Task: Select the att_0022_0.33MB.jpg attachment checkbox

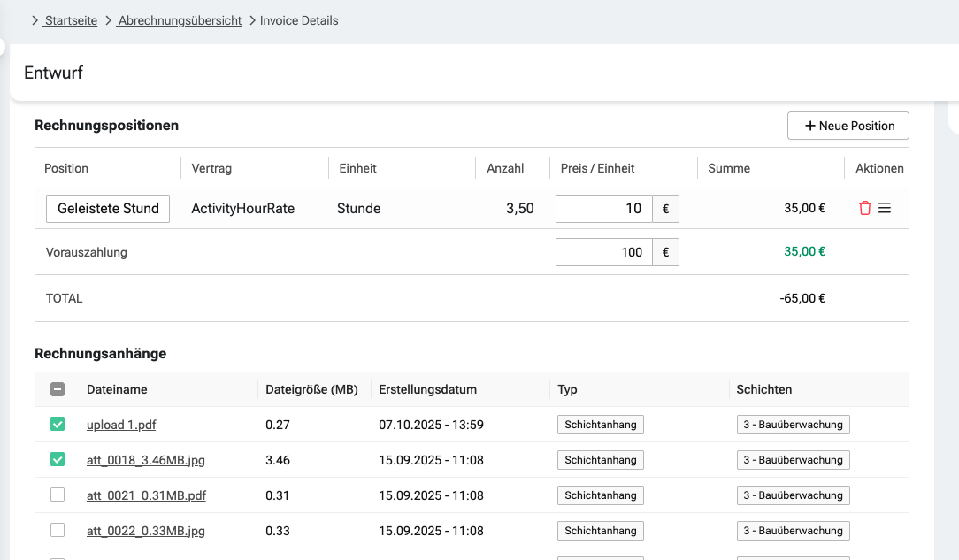Action: 58,531
